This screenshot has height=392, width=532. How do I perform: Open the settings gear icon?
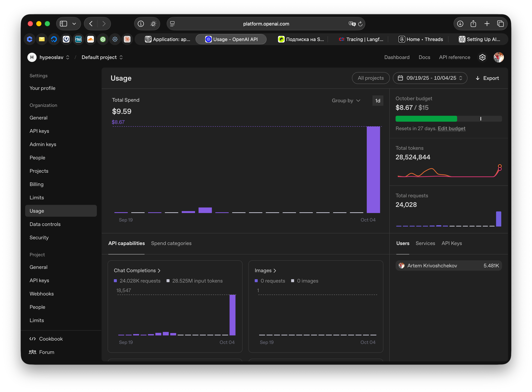[x=482, y=57]
